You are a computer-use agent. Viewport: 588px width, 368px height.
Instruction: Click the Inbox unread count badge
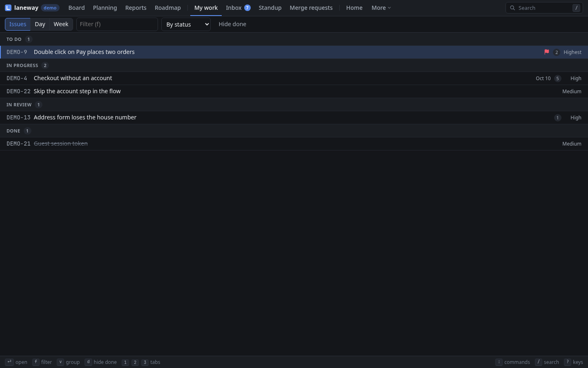(x=247, y=8)
